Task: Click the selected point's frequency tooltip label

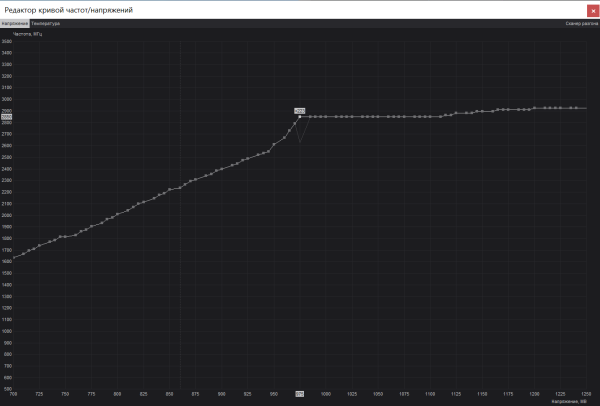Action: coord(300,110)
